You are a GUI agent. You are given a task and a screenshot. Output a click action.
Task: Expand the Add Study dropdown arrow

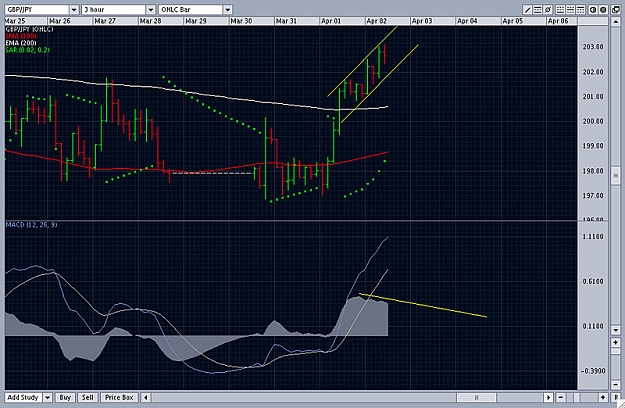pos(47,397)
